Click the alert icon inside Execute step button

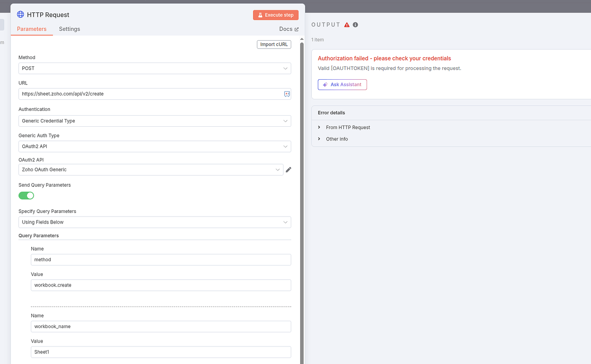[x=260, y=15]
